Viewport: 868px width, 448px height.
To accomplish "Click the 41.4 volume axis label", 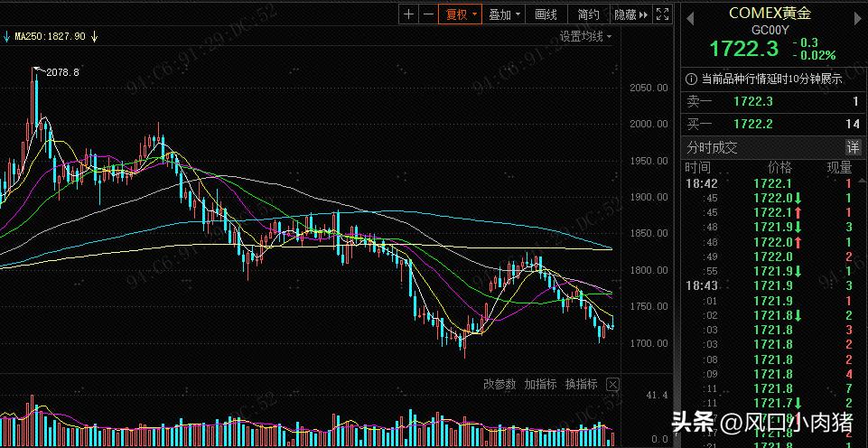I will point(657,395).
